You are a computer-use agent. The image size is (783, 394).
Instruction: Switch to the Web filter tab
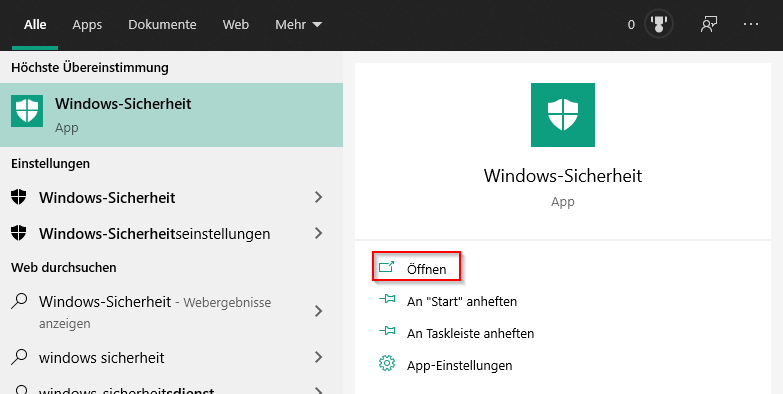tap(236, 24)
